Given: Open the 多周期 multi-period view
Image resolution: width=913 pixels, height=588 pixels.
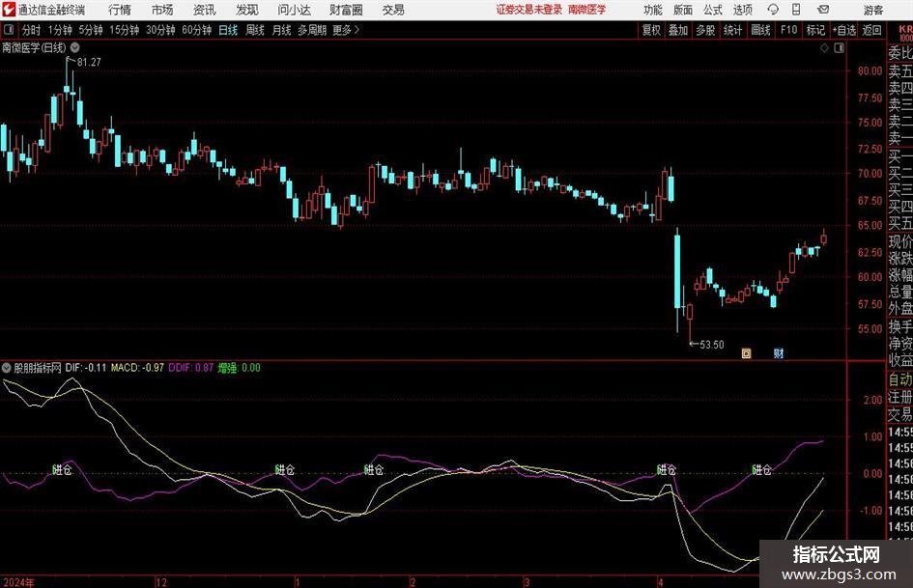Looking at the screenshot, I should click(311, 30).
